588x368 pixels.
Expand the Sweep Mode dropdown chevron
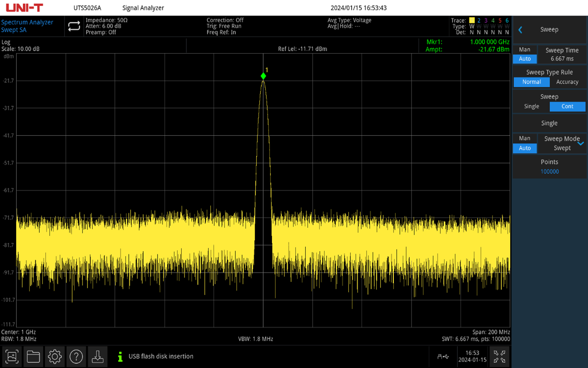(580, 143)
